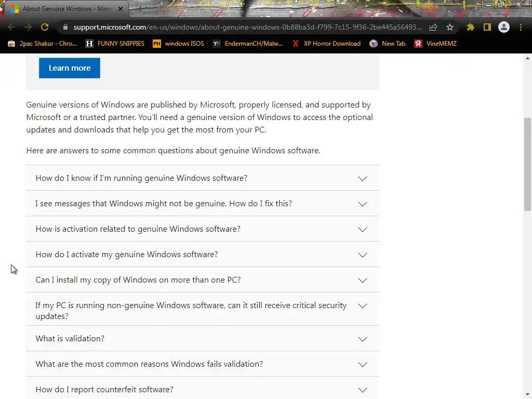
Task: Expand chevron for activation related question
Action: (x=363, y=229)
